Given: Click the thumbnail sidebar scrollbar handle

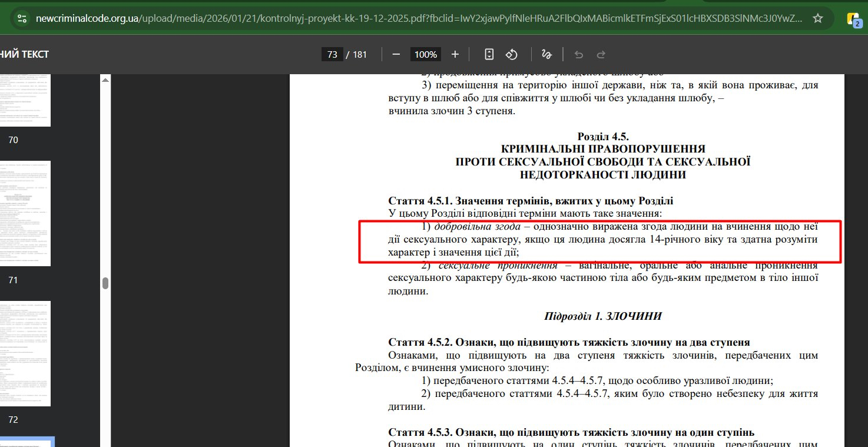Looking at the screenshot, I should click(105, 283).
